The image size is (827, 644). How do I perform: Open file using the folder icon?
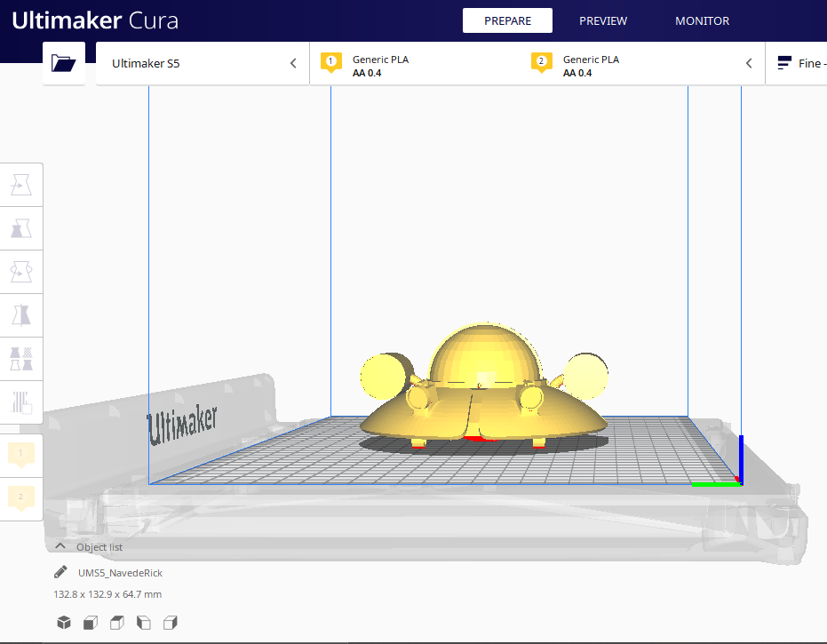(x=64, y=63)
